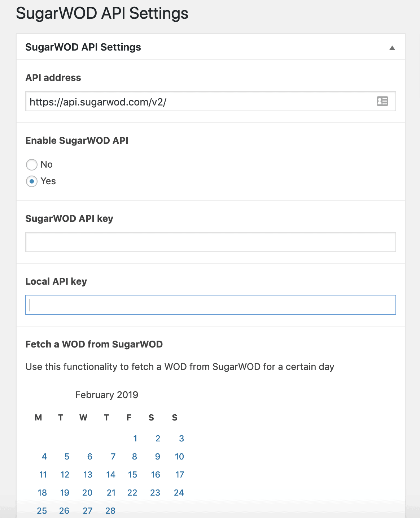The height and width of the screenshot is (518, 420).
Task: Click the contact card icon in API address field
Action: 382,101
